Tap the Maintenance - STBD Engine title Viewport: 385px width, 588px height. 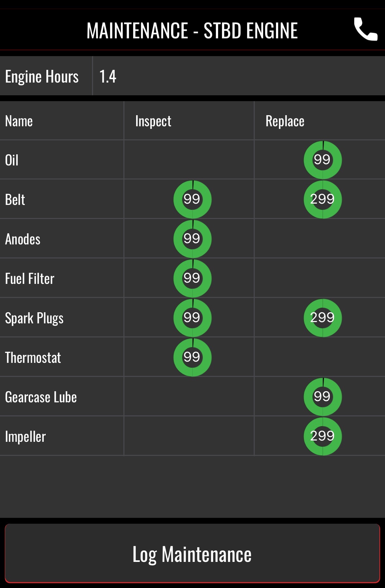tap(192, 31)
